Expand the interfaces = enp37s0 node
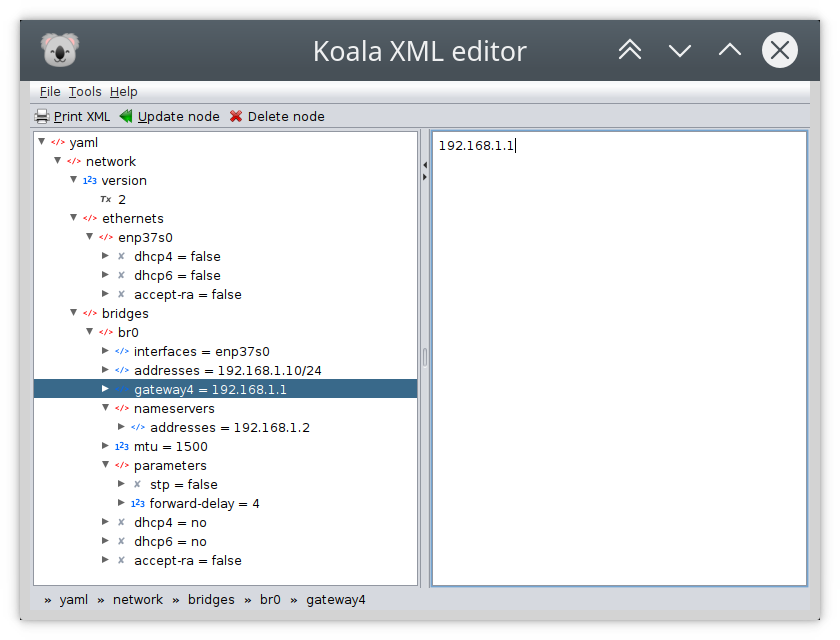Image resolution: width=840 pixels, height=640 pixels. pos(106,351)
